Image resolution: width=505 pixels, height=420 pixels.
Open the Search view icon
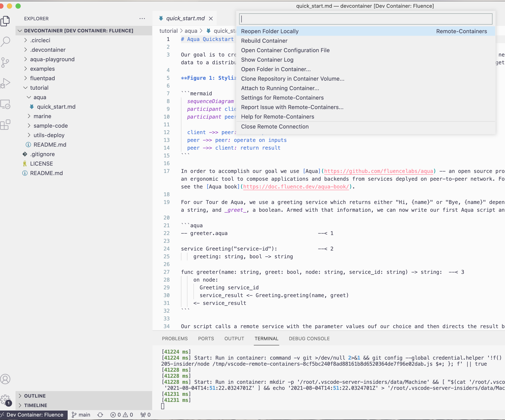pos(5,41)
